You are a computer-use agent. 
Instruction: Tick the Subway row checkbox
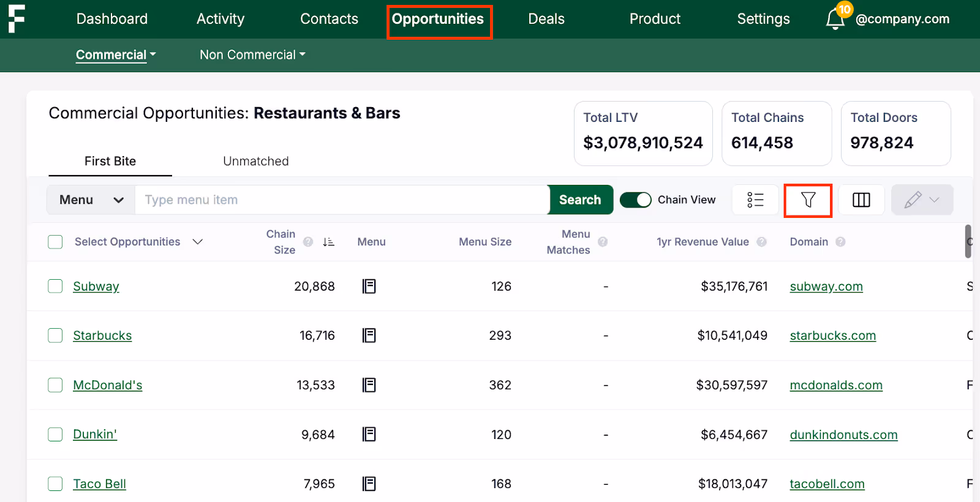tap(55, 286)
